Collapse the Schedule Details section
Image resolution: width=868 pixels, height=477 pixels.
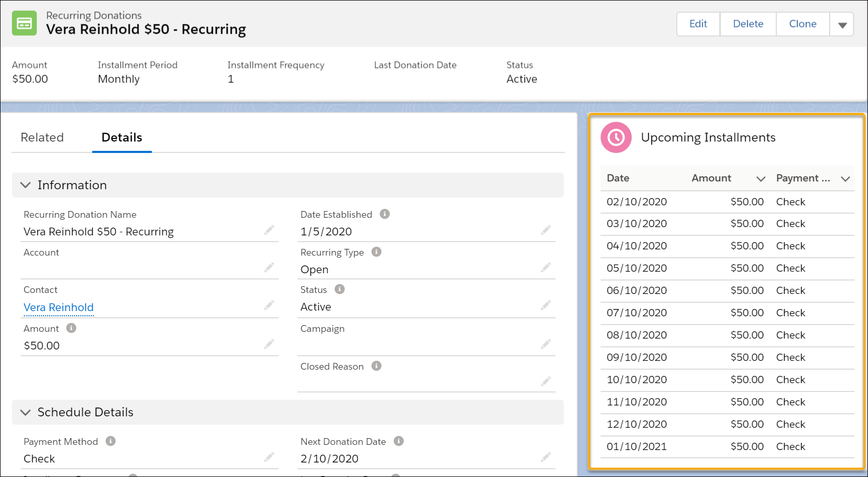[x=25, y=412]
